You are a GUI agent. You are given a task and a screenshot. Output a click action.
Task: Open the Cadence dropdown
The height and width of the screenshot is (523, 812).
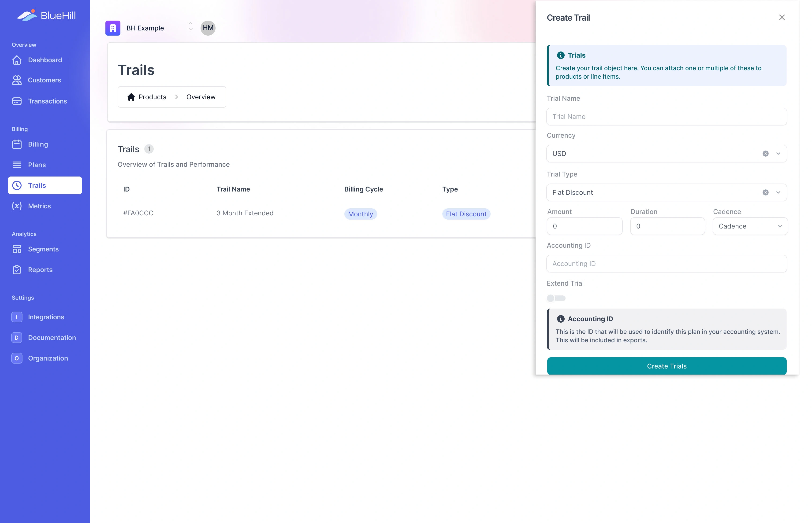click(x=750, y=226)
